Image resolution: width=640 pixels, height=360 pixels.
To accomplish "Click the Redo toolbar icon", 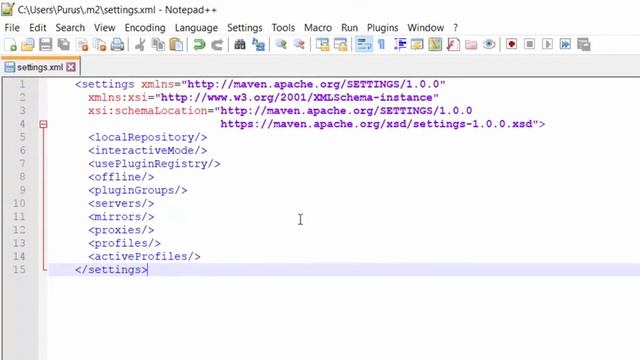I will click(x=217, y=44).
